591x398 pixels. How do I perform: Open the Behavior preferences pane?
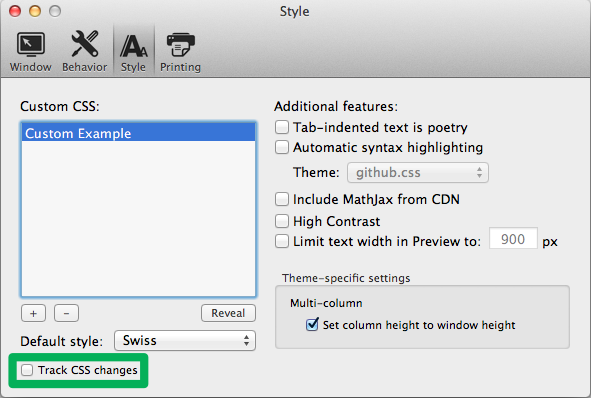[x=85, y=52]
